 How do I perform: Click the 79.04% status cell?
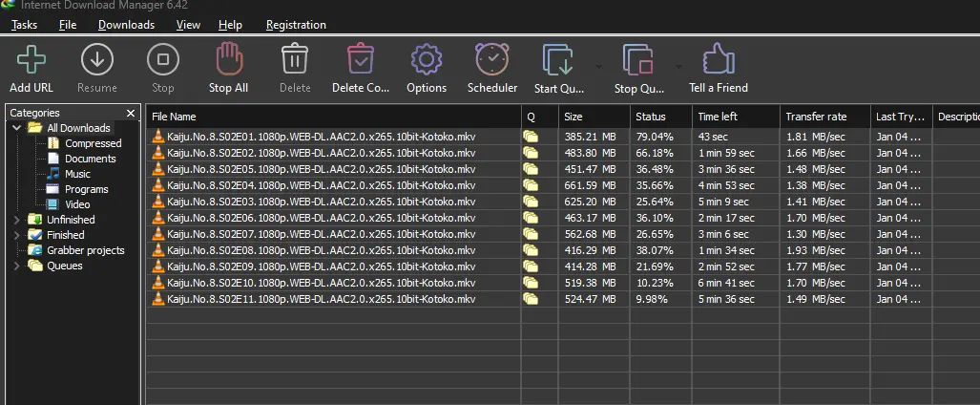[x=655, y=137]
